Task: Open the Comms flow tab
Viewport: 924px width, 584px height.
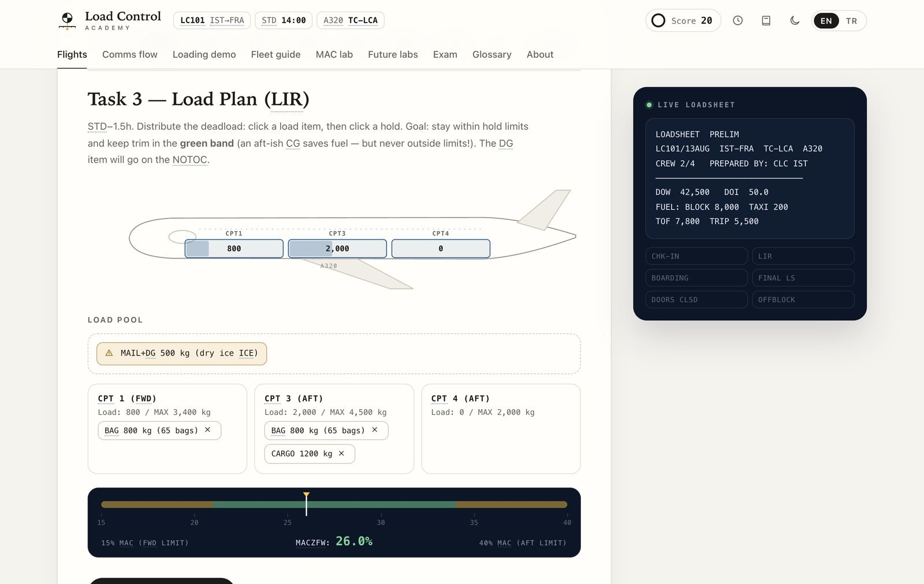Action: pyautogui.click(x=130, y=54)
